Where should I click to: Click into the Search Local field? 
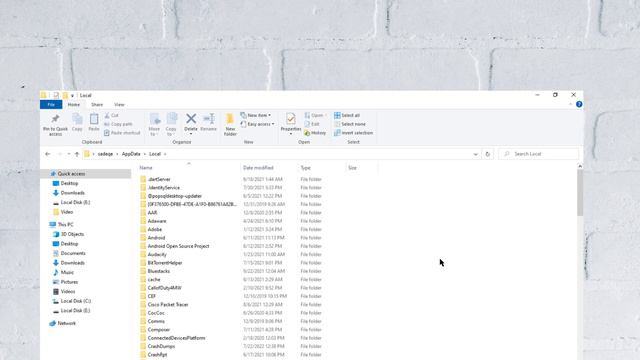click(x=539, y=154)
